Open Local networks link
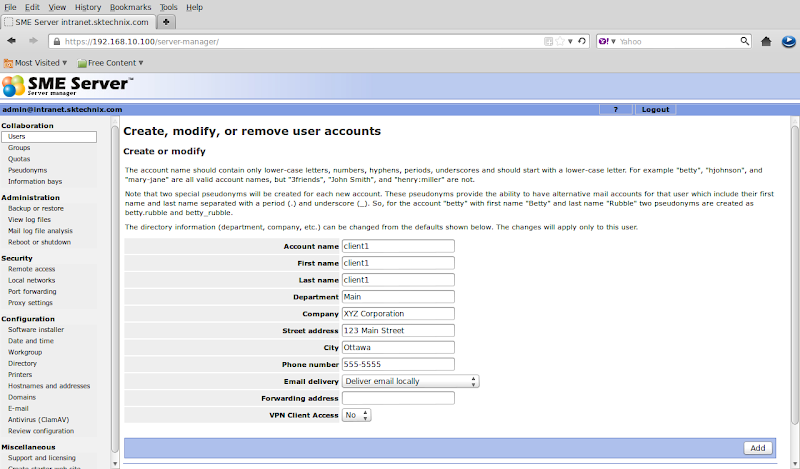This screenshot has height=469, width=800. (x=32, y=280)
